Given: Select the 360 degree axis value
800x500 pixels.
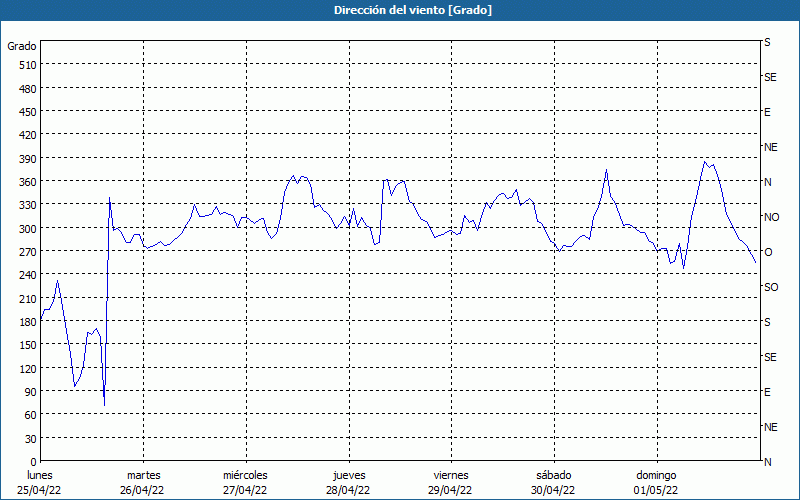Looking at the screenshot, I should 28,182.
